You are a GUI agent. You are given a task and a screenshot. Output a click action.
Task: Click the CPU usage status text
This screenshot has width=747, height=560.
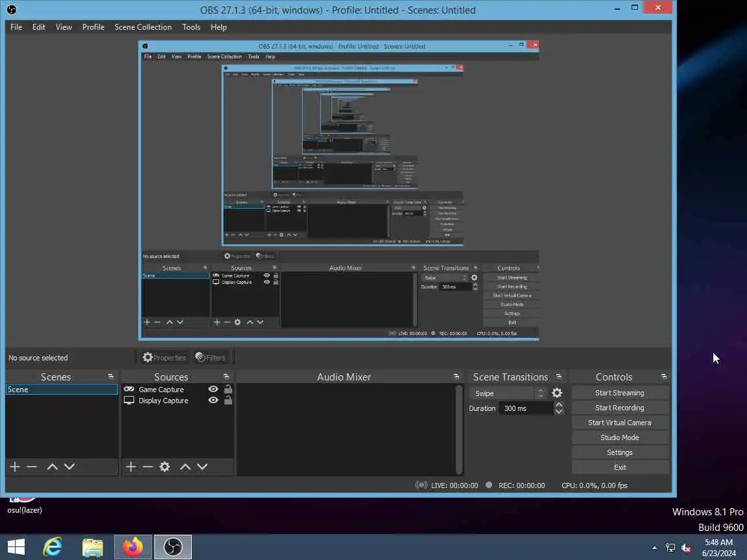coord(594,485)
